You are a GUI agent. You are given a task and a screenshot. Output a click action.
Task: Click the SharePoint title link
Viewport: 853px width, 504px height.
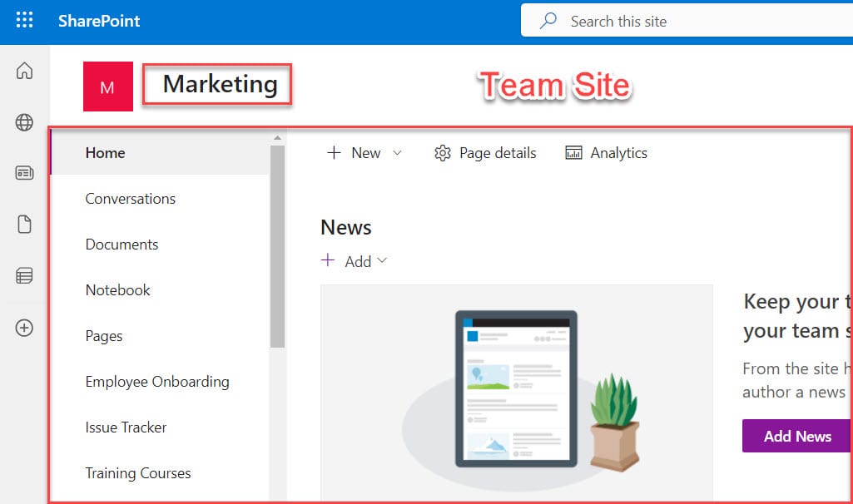[x=99, y=21]
